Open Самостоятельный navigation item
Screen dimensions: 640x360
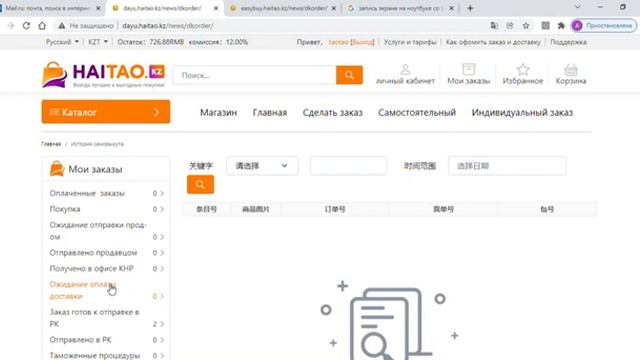coord(417,113)
